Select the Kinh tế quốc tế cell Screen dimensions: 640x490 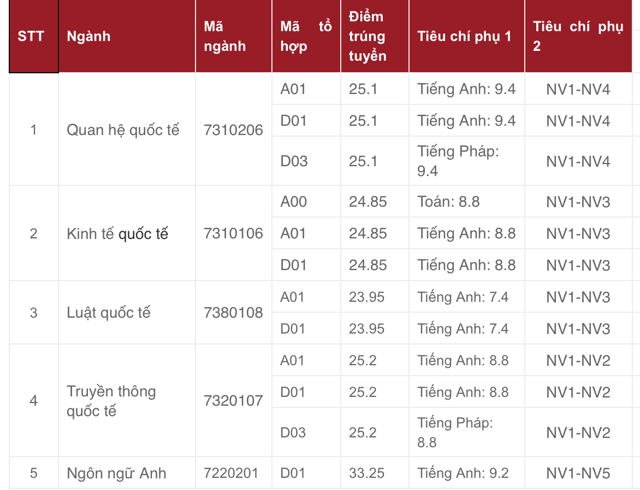[x=117, y=234]
